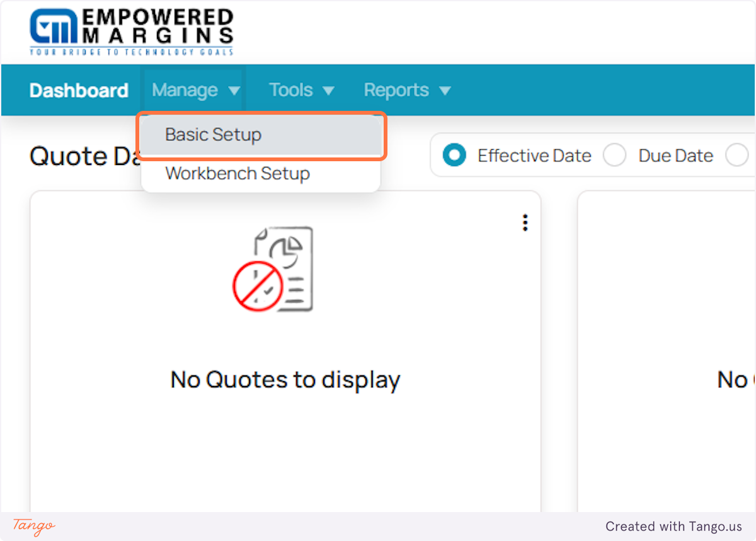Click the red prohibition symbol on the document graphic
Viewport: 756px width, 541px height.
pos(258,287)
